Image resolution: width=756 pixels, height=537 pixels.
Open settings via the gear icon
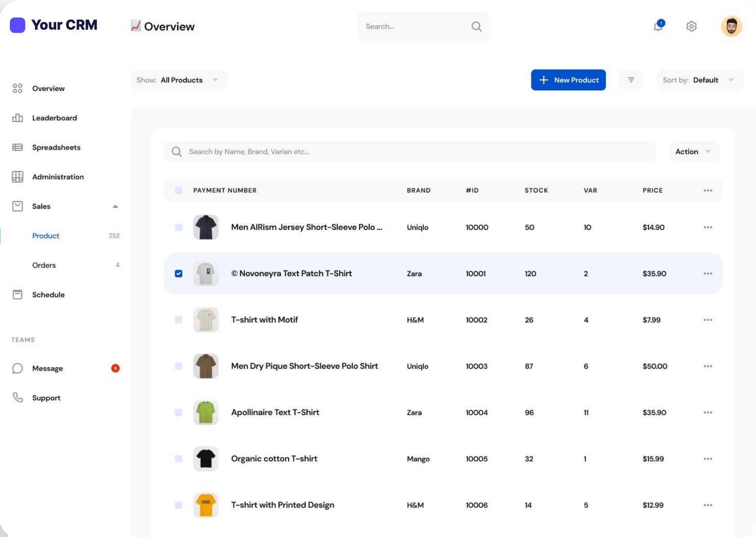[x=691, y=27]
